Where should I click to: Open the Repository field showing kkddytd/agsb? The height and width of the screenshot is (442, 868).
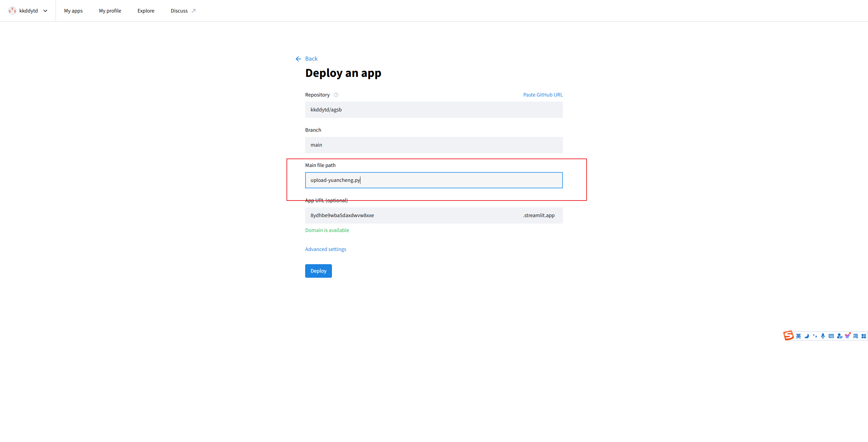point(434,110)
